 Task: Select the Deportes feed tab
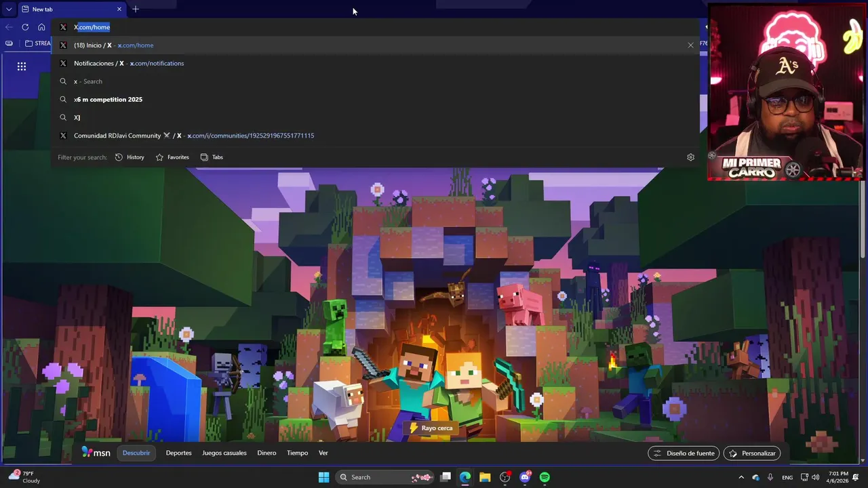(x=178, y=453)
